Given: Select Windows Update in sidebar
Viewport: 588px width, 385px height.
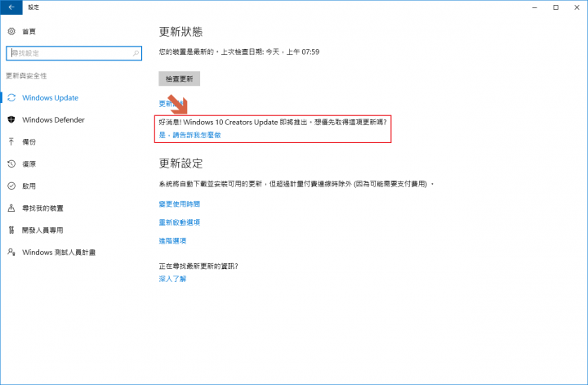Looking at the screenshot, I should (51, 97).
